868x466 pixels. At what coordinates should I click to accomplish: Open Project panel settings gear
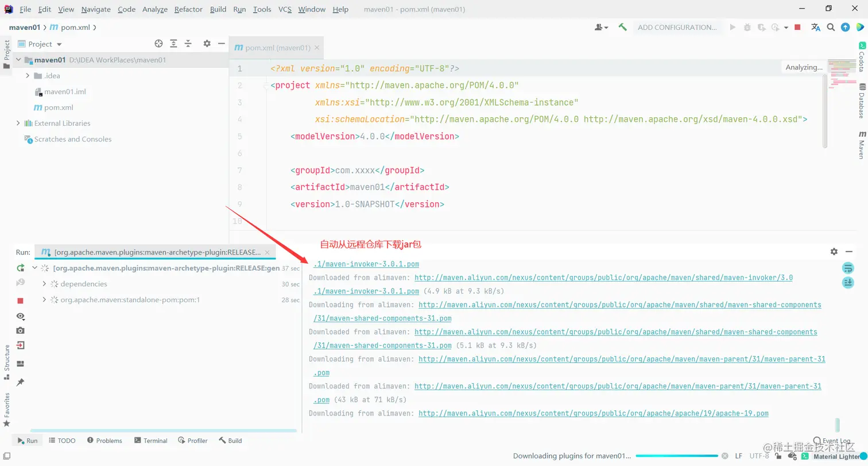coord(207,44)
